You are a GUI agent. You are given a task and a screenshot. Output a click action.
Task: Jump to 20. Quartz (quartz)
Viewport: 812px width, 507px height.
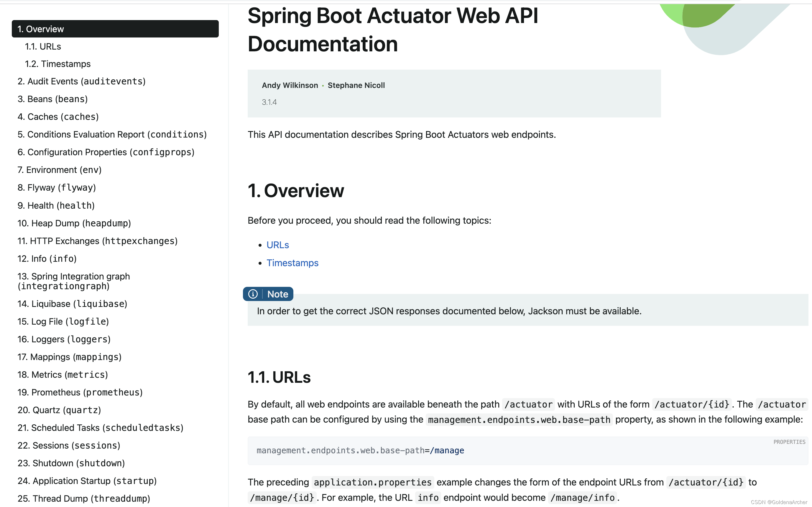(x=59, y=410)
